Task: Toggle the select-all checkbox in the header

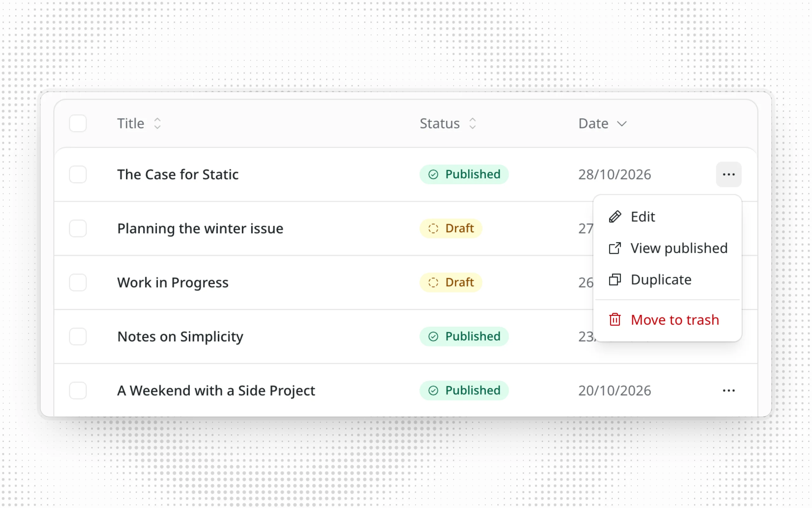Action: pos(78,123)
